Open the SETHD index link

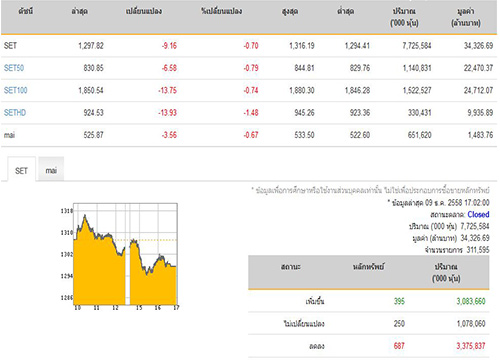click(15, 113)
